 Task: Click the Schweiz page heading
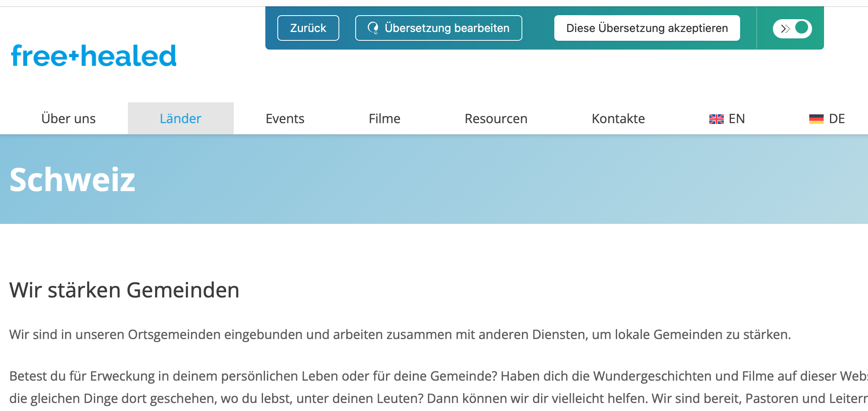coord(72,180)
